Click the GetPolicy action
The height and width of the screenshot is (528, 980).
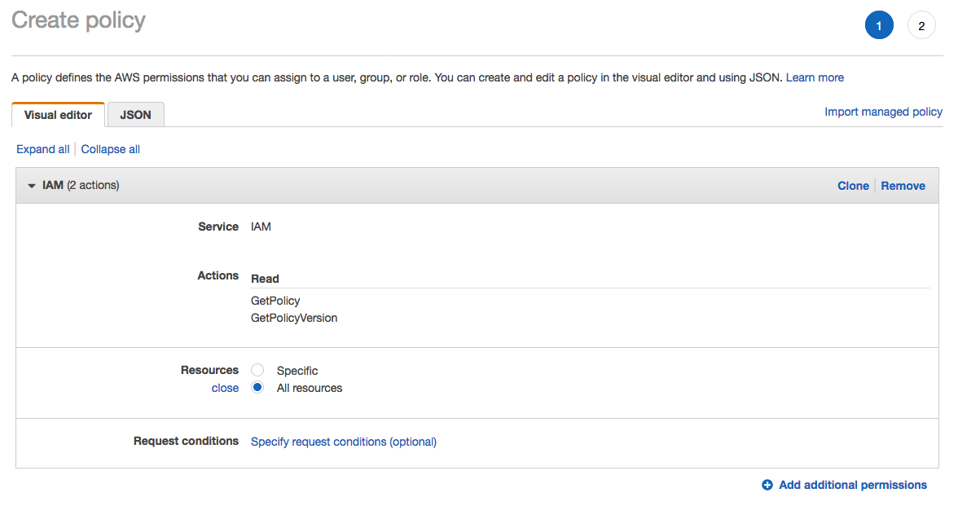tap(275, 301)
